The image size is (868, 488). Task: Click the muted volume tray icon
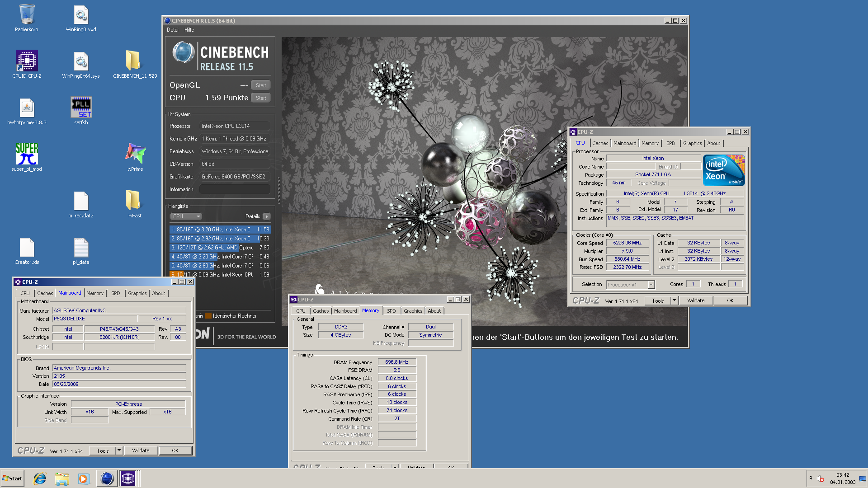821,479
